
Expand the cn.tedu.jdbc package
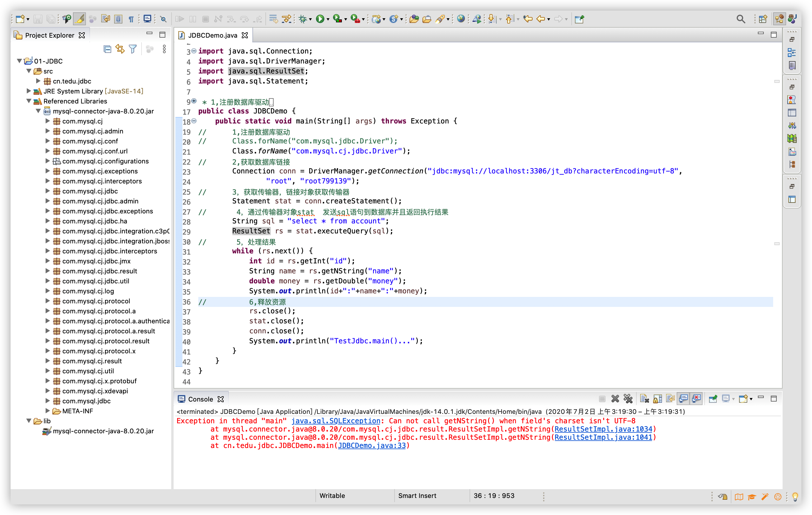tap(39, 81)
